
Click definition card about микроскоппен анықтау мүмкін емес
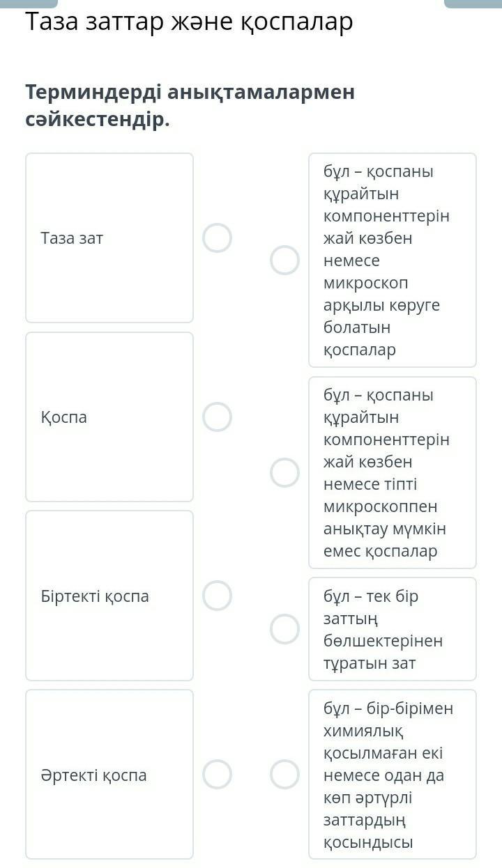392,472
